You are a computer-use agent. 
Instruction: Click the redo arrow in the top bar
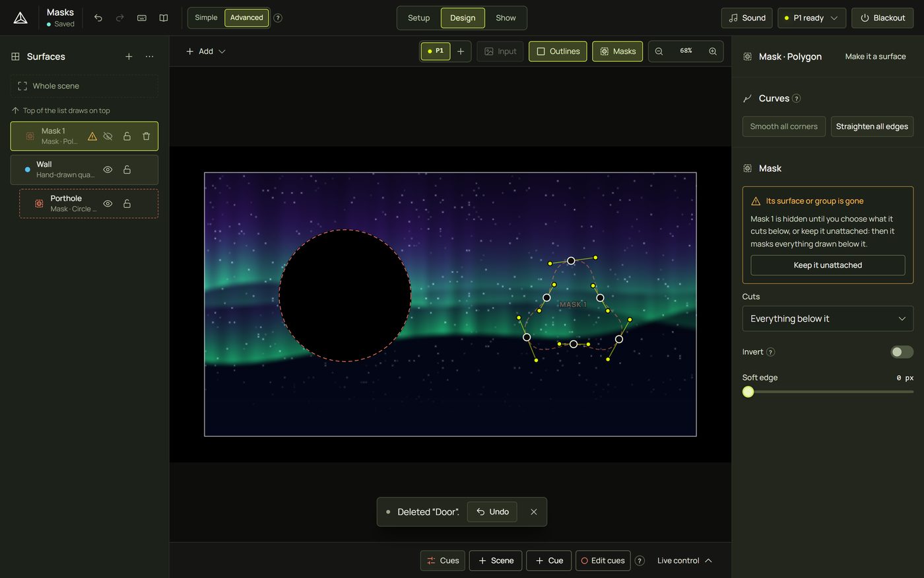[x=120, y=18]
